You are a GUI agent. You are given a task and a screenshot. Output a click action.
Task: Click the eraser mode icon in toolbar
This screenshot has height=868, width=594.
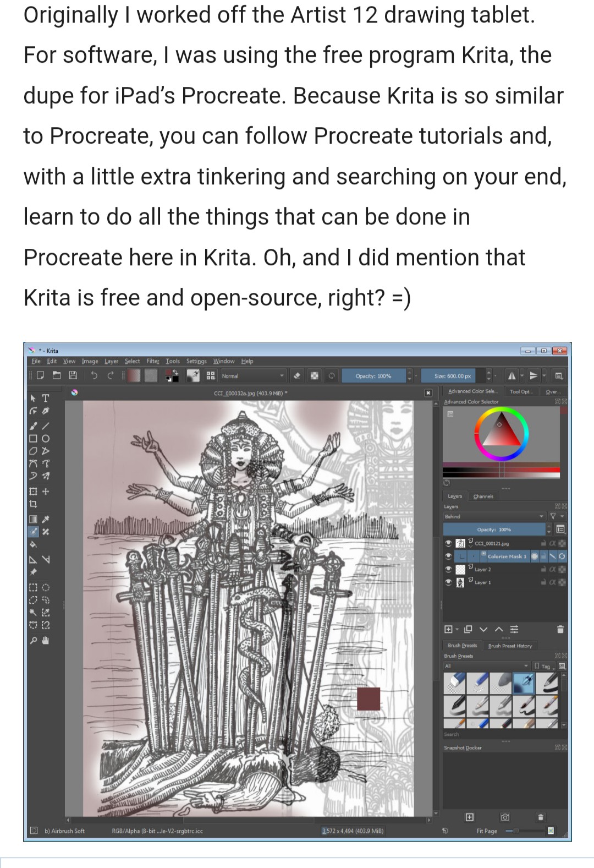point(297,376)
